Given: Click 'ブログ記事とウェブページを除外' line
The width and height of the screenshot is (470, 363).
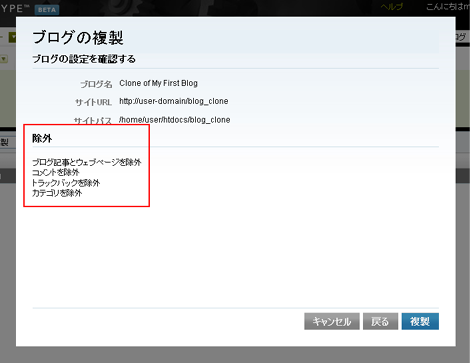Looking at the screenshot, I should pyautogui.click(x=87, y=162).
